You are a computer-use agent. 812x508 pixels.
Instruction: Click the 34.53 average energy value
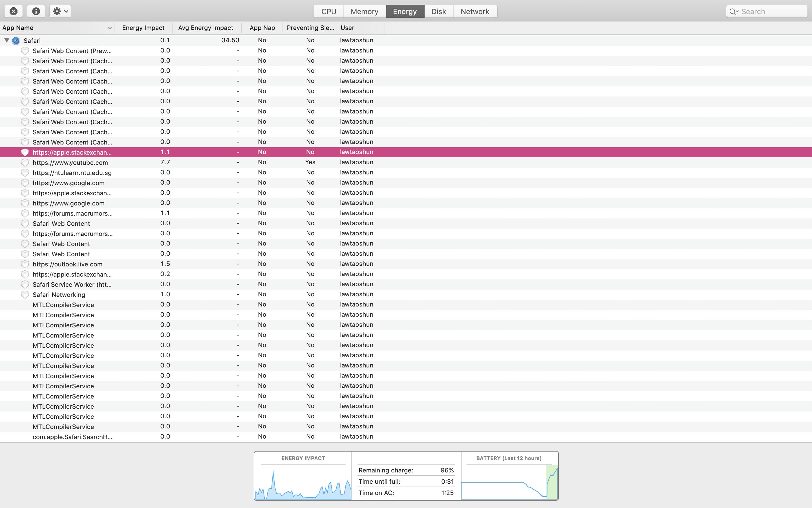230,40
